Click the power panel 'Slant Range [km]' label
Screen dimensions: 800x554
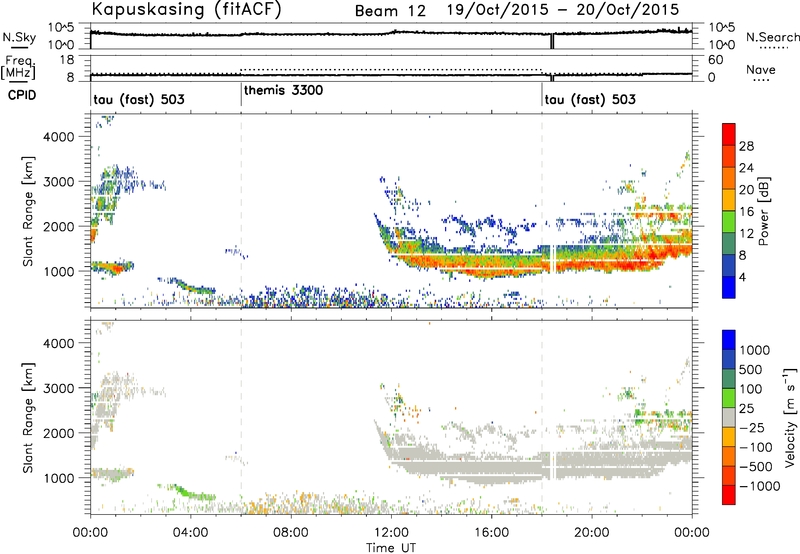[x=28, y=211]
